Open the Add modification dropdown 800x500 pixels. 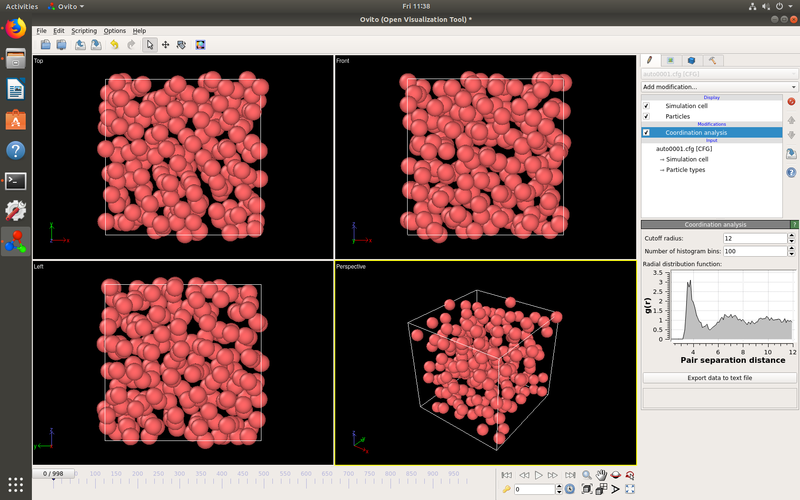pyautogui.click(x=719, y=87)
